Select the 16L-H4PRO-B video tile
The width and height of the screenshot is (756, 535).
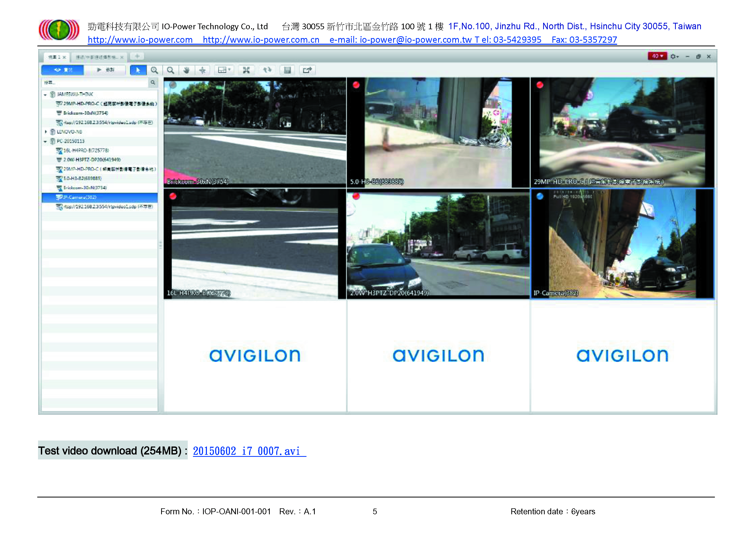click(255, 244)
